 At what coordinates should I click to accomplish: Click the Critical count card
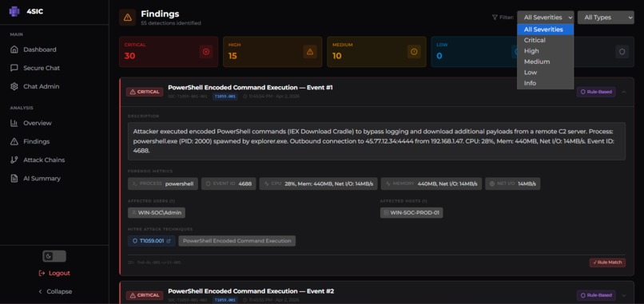(x=169, y=52)
